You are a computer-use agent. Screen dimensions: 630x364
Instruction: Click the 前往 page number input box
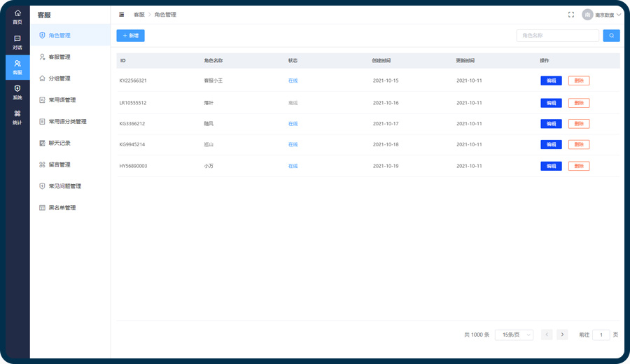pyautogui.click(x=601, y=335)
